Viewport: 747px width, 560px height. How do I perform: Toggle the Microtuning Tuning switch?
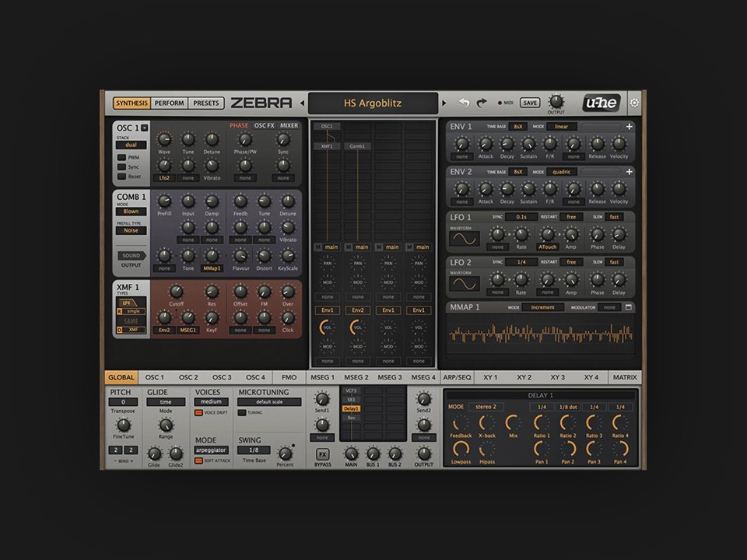coord(242,413)
